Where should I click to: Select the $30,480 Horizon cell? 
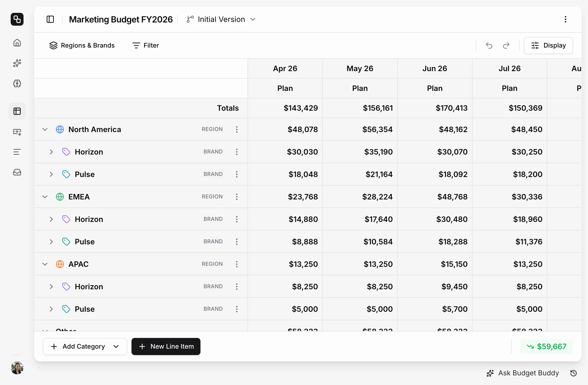point(435,219)
